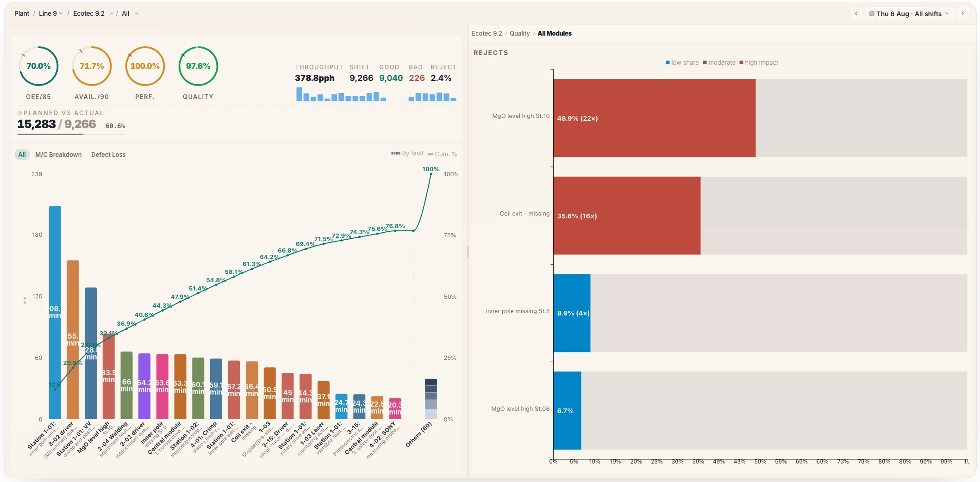980x482 pixels.
Task: Navigate to Plant in the breadcrumb
Action: click(22, 13)
